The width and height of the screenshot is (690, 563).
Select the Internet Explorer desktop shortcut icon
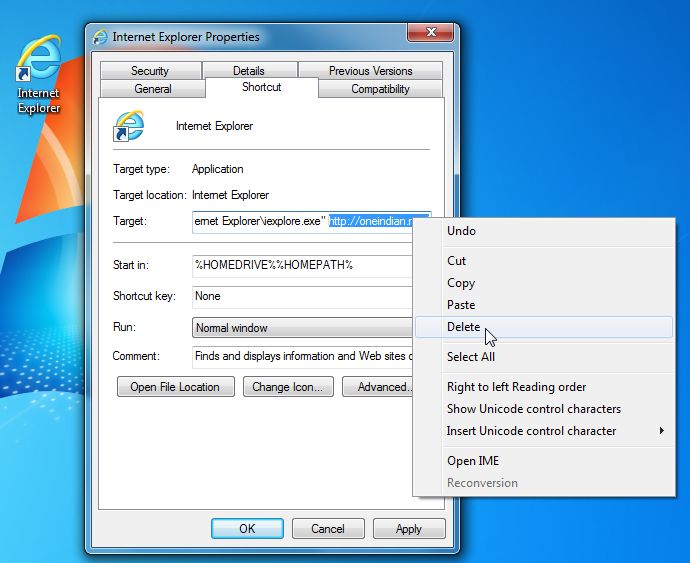(38, 74)
